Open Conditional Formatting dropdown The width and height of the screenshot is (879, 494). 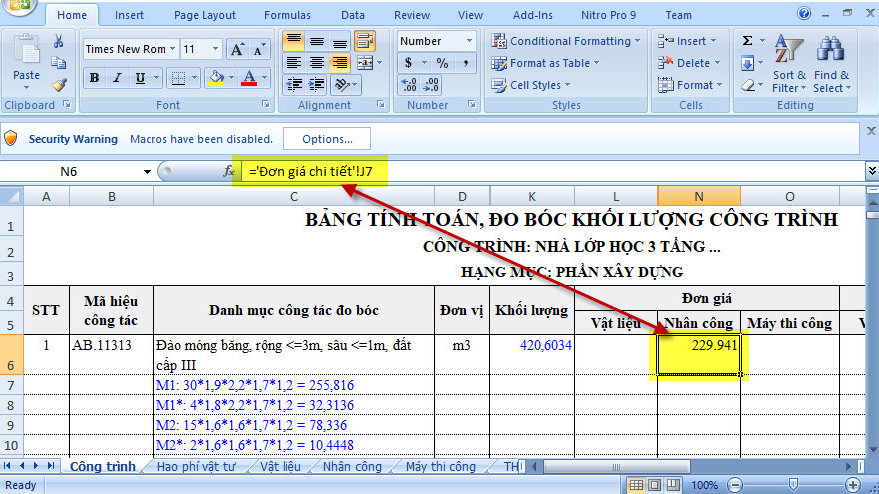pyautogui.click(x=566, y=41)
